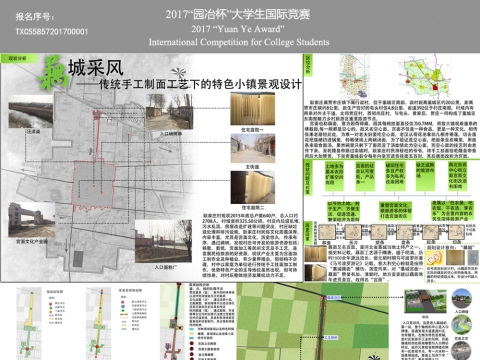Click the green box starting 土地多为基本农田
Image resolution: width=480 pixels, height=360 pixels.
pyautogui.click(x=334, y=176)
